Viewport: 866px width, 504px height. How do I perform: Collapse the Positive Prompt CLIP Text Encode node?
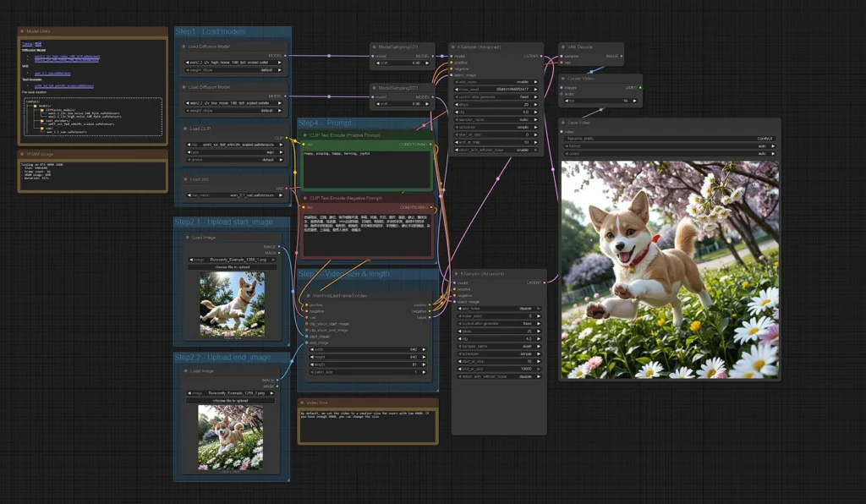click(305, 134)
